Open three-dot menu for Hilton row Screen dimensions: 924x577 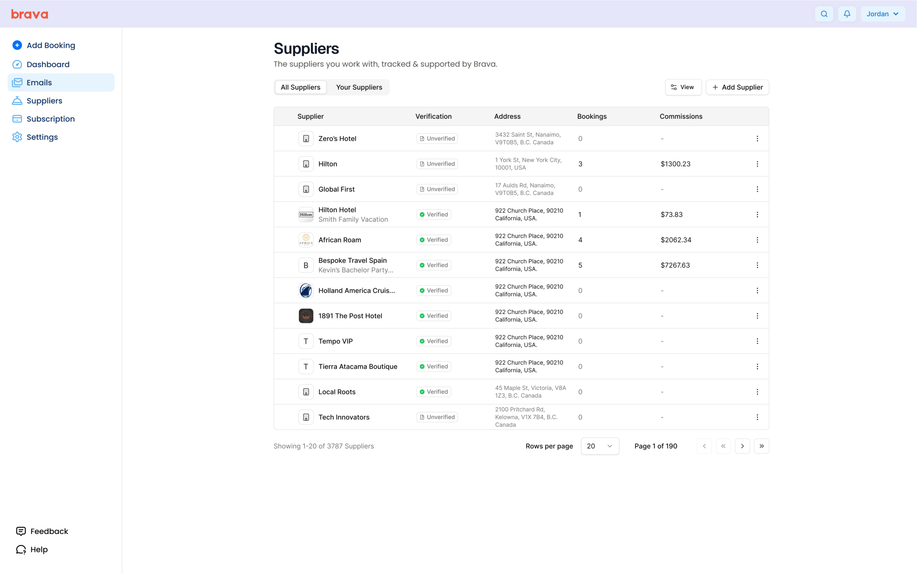coord(757,164)
